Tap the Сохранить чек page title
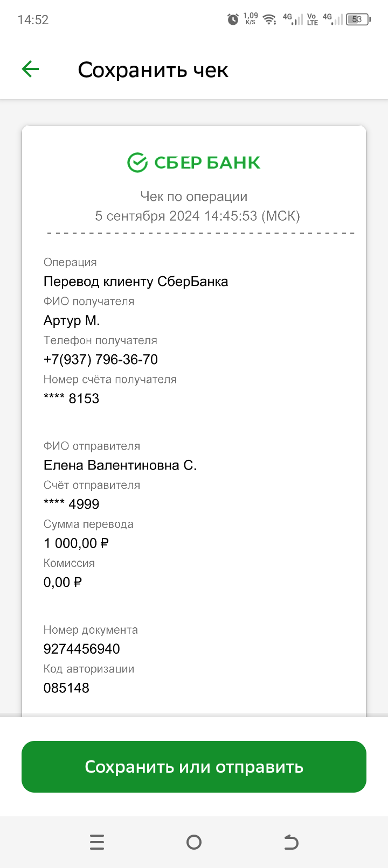Screen dimensions: 388x868 pos(153,70)
